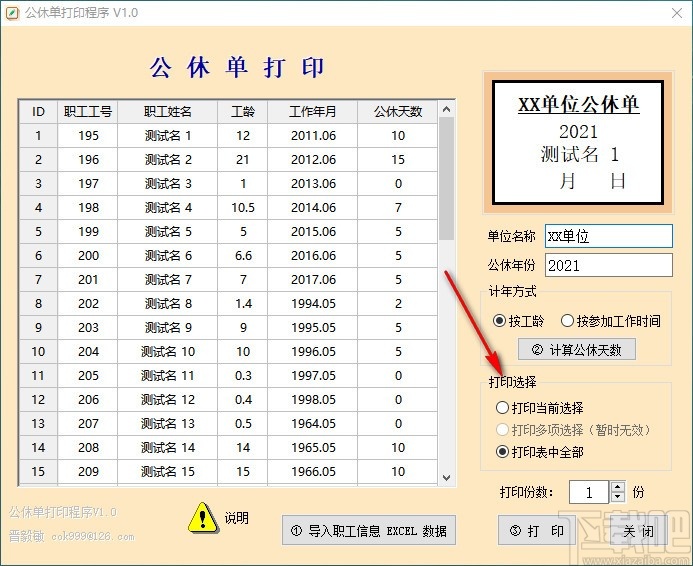Screen dimensions: 693x566
Task: Click the XX单位公休单 preview card
Action: pyautogui.click(x=578, y=142)
